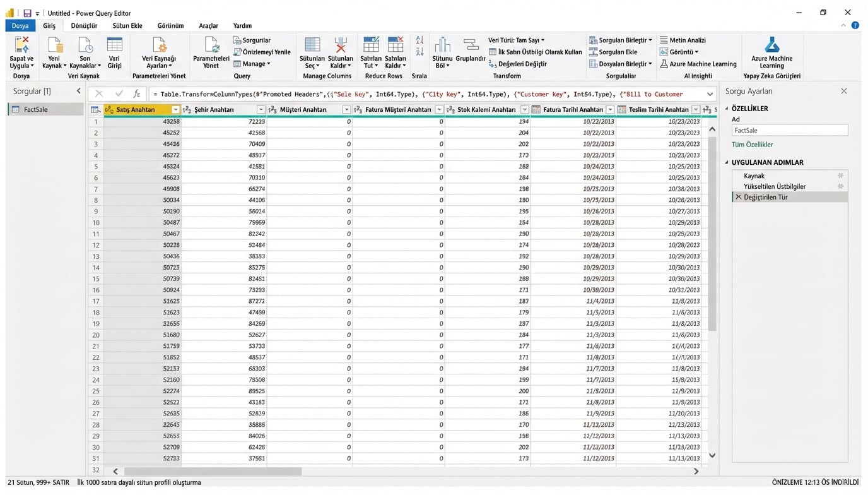Open Fatura Tarihi Anahtarı filter dropdown
The width and height of the screenshot is (868, 495).
point(610,109)
